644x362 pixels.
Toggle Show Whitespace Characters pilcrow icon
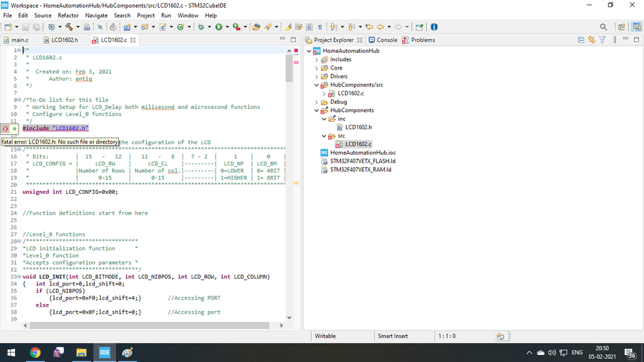coord(320,27)
